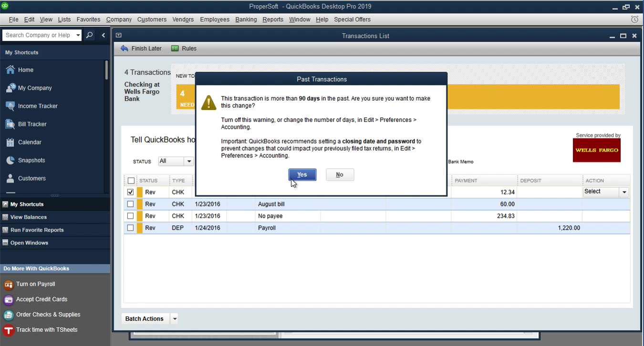
Task: Open the Customers shortcut
Action: click(x=32, y=178)
